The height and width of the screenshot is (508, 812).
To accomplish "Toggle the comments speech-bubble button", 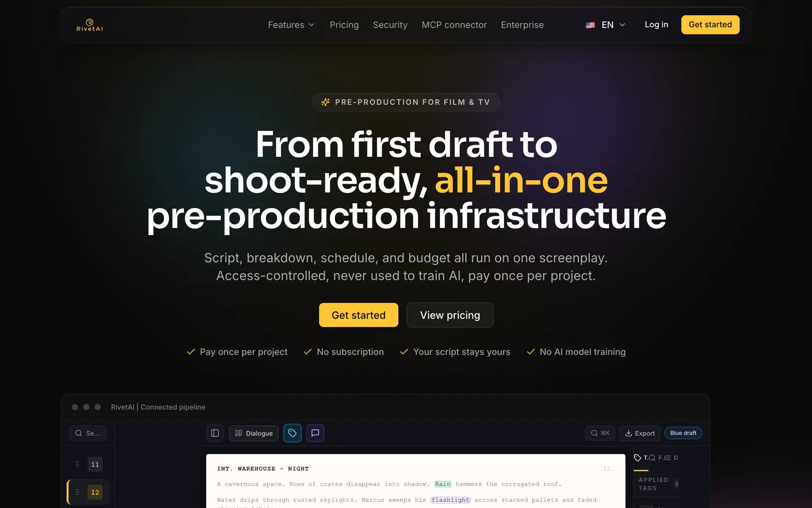I will pos(315,433).
